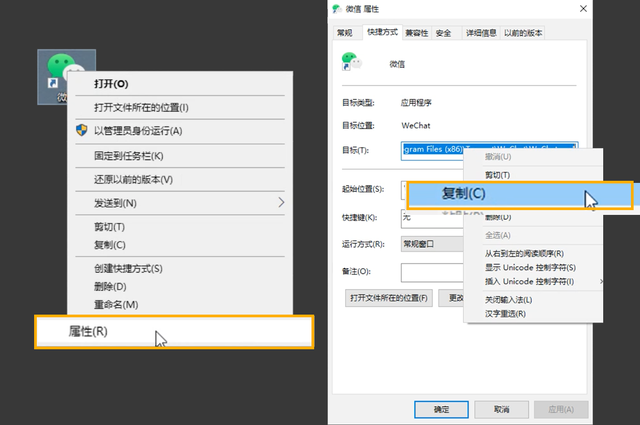
Task: Click the 确定 button
Action: [x=441, y=409]
